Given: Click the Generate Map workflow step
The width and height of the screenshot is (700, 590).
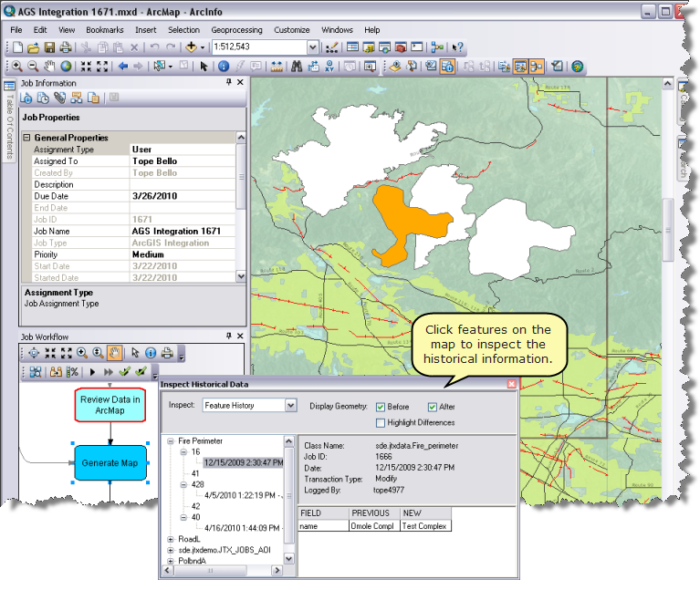Looking at the screenshot, I should [x=110, y=463].
